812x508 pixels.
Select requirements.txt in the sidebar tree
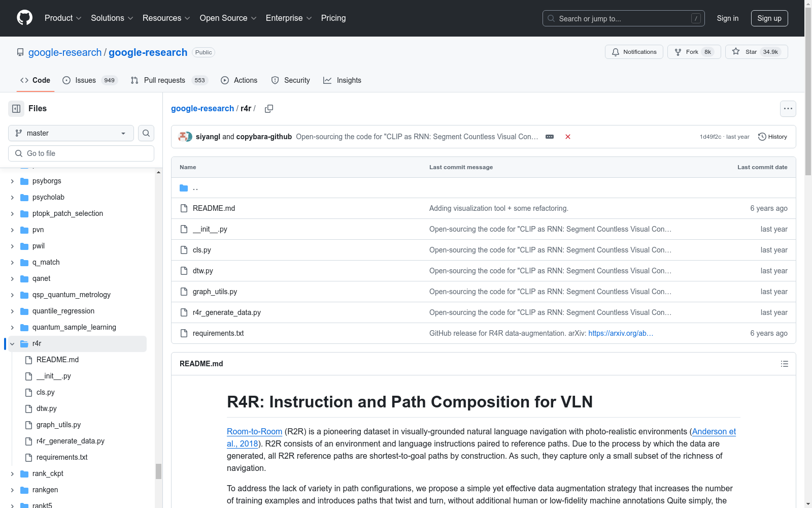coord(62,457)
